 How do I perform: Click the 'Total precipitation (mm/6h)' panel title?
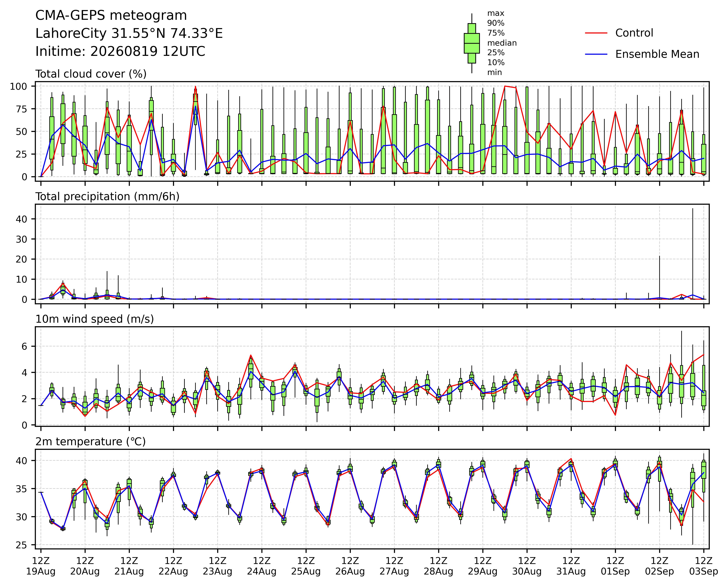[x=107, y=197]
